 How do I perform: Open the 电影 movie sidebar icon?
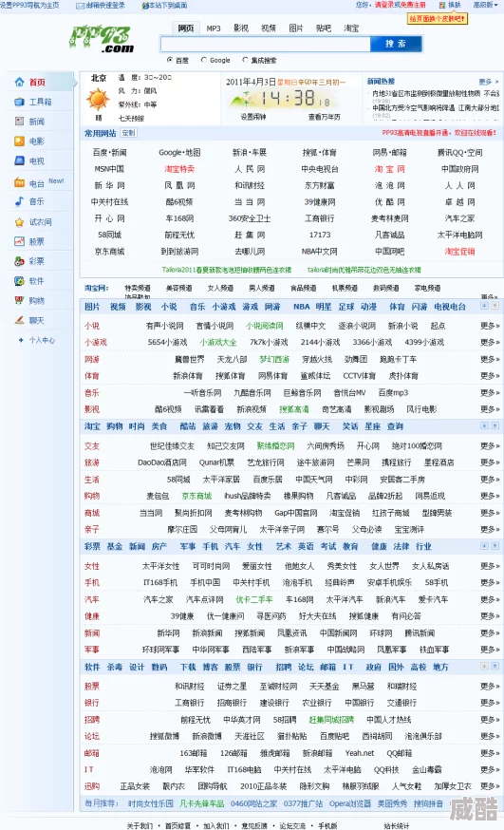pyautogui.click(x=20, y=141)
